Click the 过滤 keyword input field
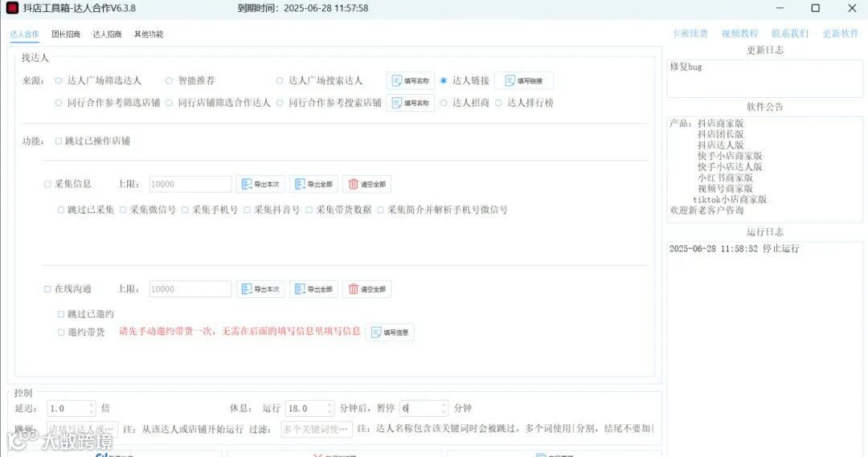This screenshot has height=457, width=868. [316, 429]
